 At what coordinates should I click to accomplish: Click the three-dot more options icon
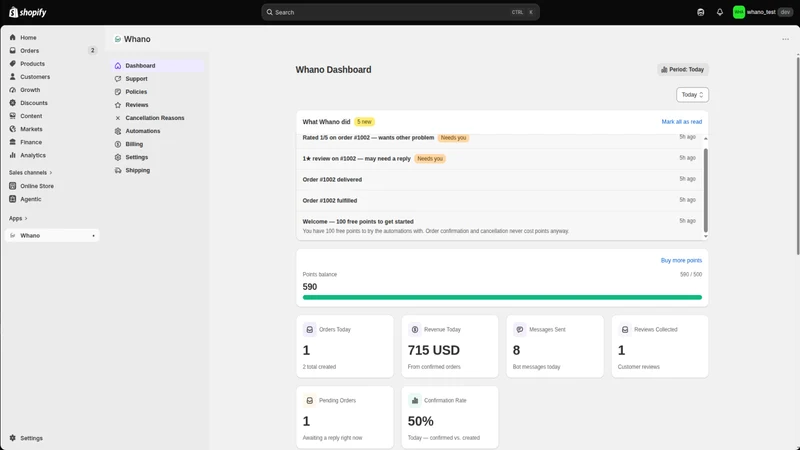785,39
